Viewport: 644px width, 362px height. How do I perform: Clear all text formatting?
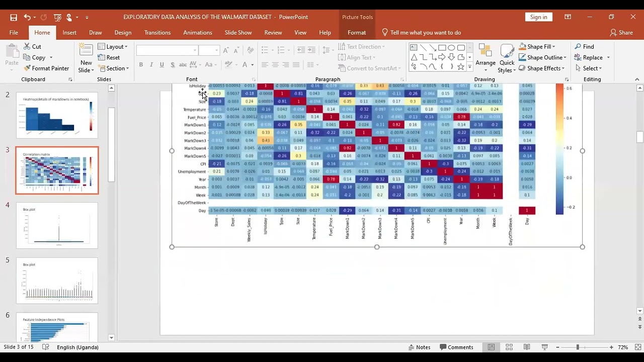[x=251, y=50]
